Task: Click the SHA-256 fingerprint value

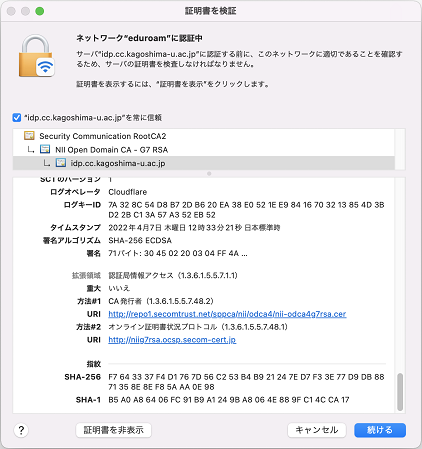Action: [246, 382]
